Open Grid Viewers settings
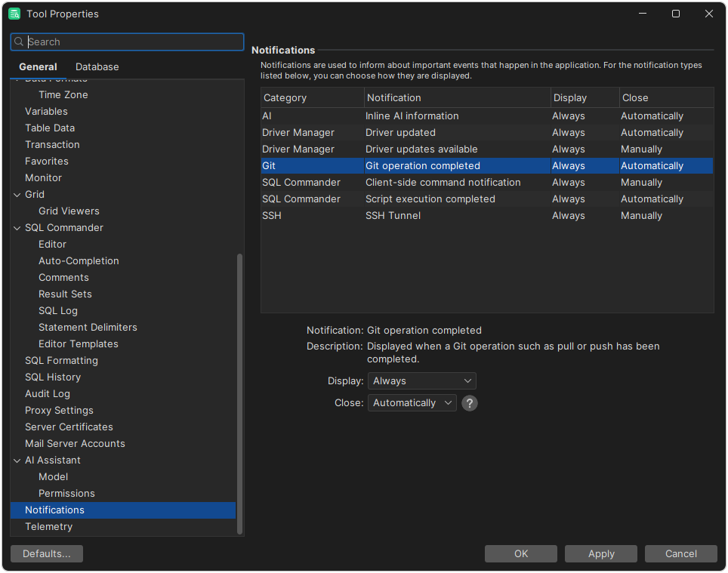728x573 pixels. pyautogui.click(x=69, y=211)
